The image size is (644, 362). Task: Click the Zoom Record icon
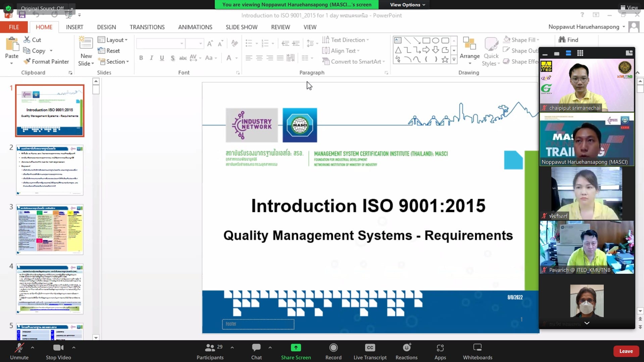pyautogui.click(x=333, y=348)
